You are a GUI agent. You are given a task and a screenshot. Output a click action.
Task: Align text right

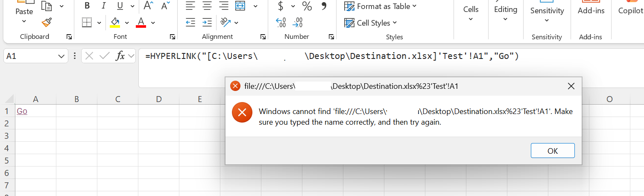click(x=223, y=6)
